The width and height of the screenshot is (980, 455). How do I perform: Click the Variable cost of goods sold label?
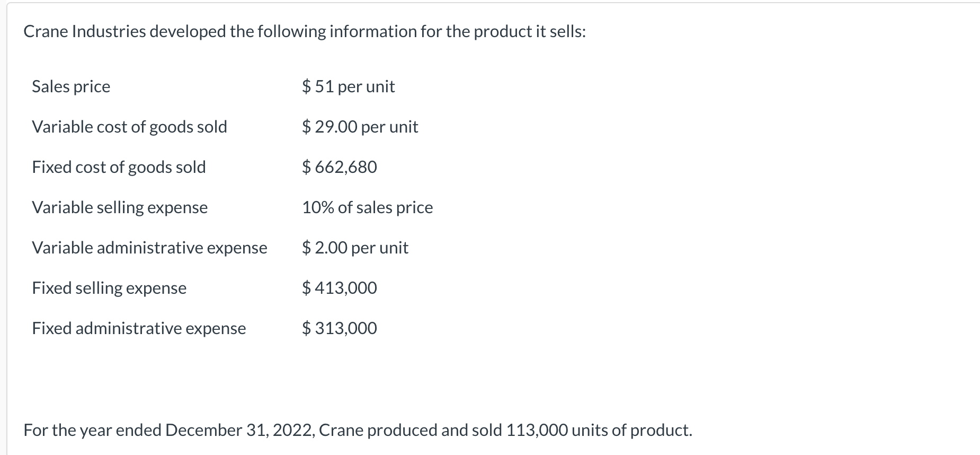pyautogui.click(x=129, y=127)
